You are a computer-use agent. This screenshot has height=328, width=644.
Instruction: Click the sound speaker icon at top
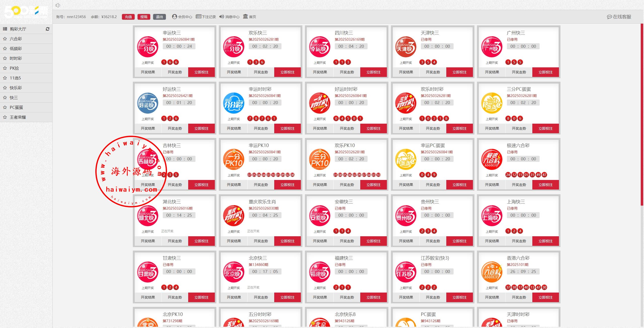[58, 5]
